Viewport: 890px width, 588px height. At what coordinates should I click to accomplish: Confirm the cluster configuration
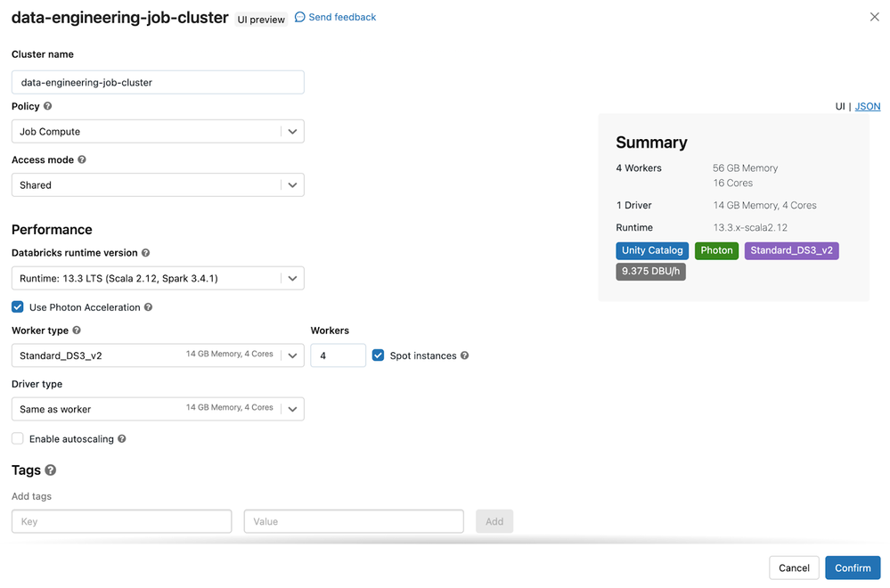click(853, 568)
